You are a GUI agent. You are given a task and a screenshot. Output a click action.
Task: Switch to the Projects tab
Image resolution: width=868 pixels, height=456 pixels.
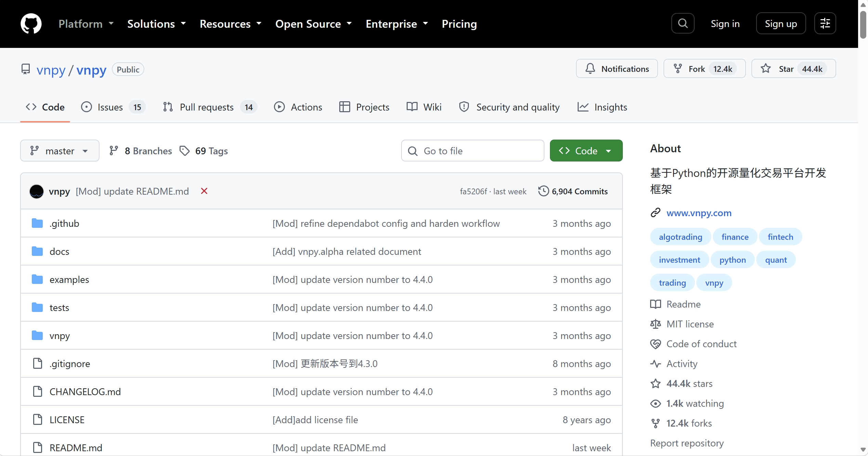click(x=364, y=107)
